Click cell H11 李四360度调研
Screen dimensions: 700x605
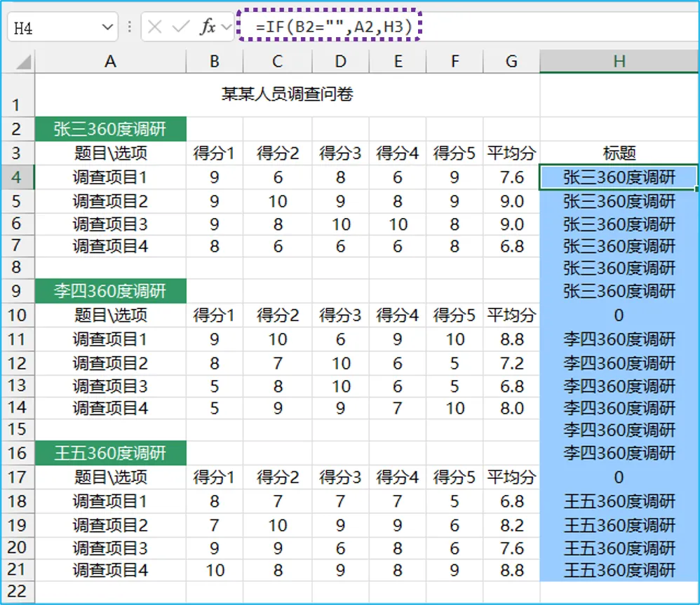(619, 339)
